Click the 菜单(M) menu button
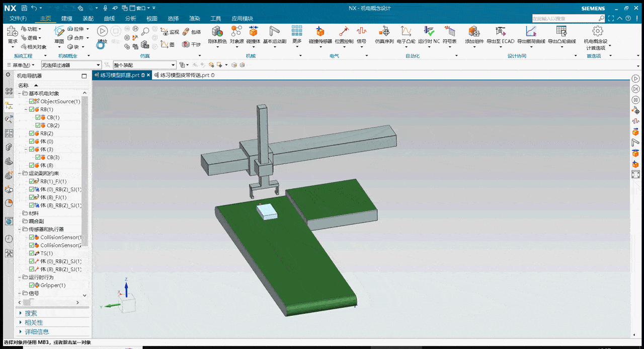 tap(23, 65)
